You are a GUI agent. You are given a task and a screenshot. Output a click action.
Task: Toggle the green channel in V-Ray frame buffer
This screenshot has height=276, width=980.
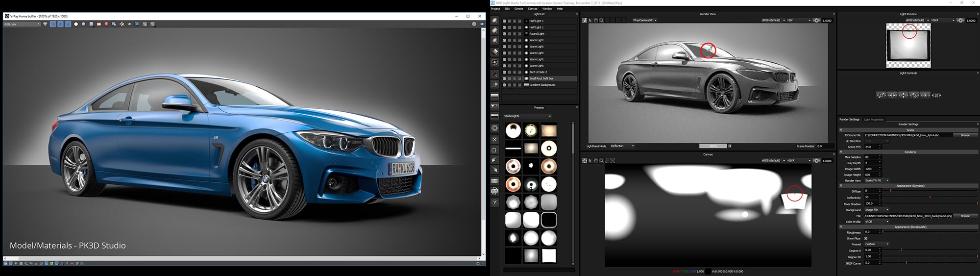(60, 24)
